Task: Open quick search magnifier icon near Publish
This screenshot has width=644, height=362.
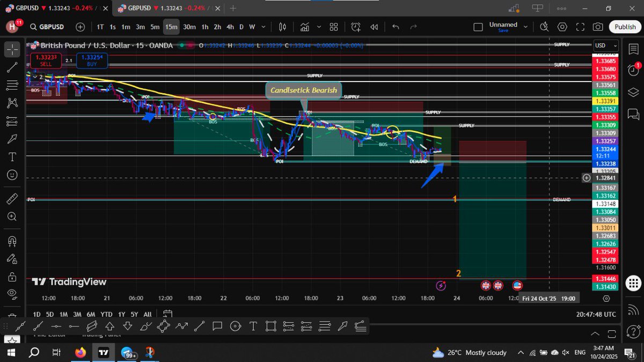Action: coord(544,27)
